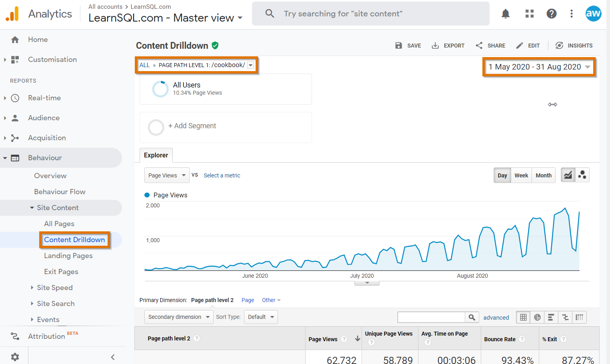
Task: Open the notifications bell
Action: (506, 14)
